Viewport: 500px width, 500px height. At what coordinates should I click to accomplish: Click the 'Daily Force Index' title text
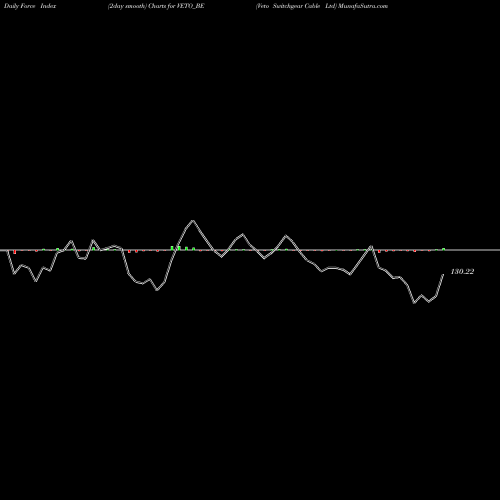coord(30,6)
